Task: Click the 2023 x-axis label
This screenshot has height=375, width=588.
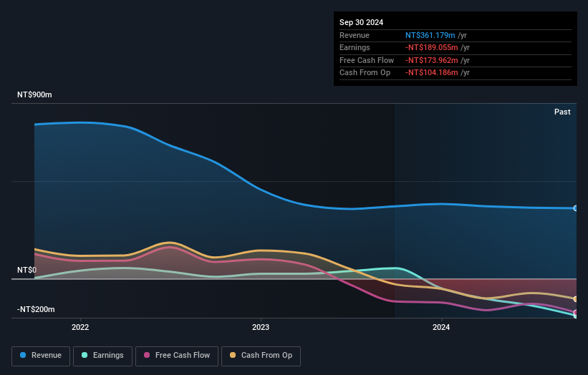Action: pos(261,327)
